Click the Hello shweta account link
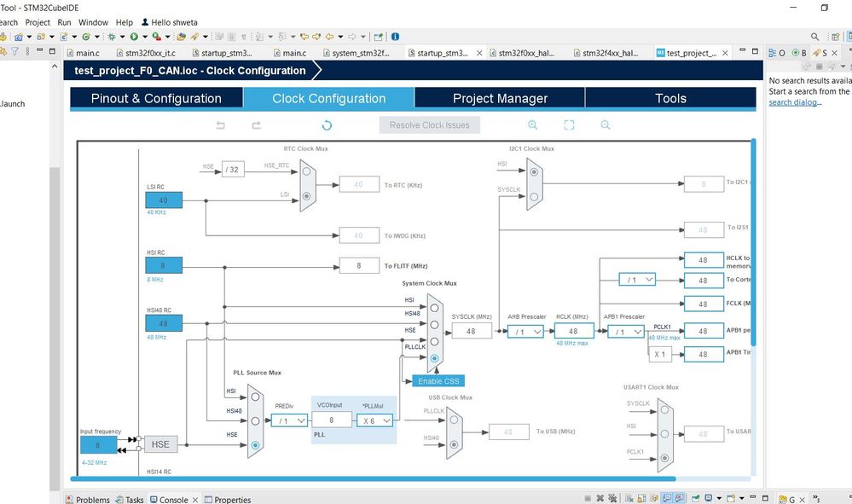Image resolution: width=852 pixels, height=504 pixels. (x=170, y=22)
